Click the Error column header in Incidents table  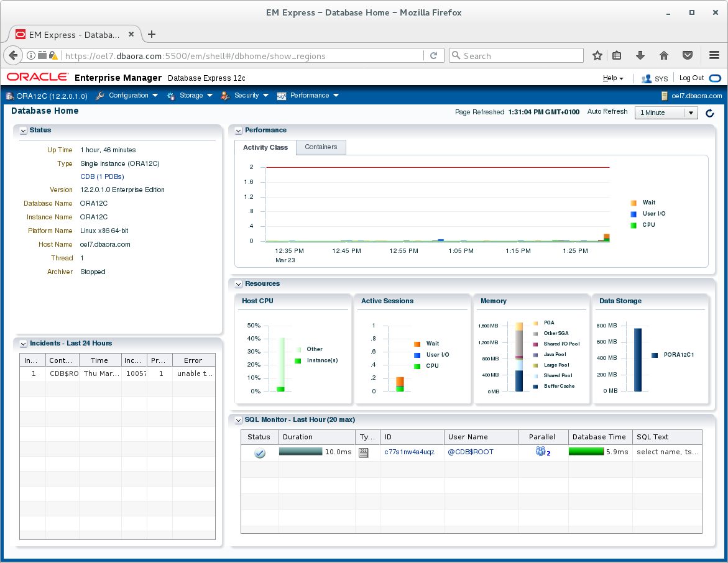(x=193, y=360)
